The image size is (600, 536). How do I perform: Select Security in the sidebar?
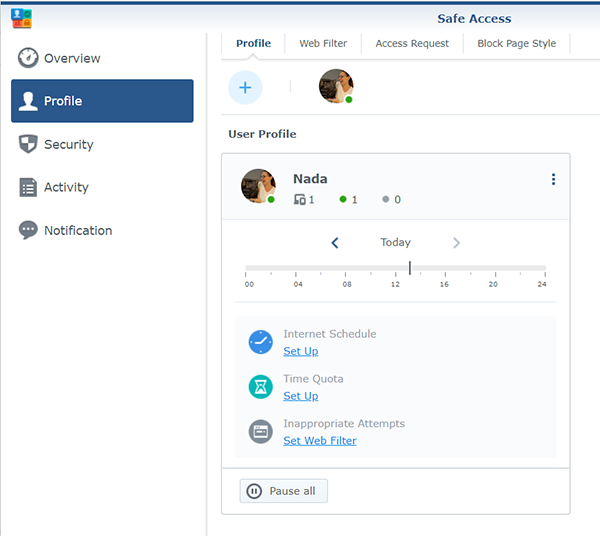pos(68,144)
